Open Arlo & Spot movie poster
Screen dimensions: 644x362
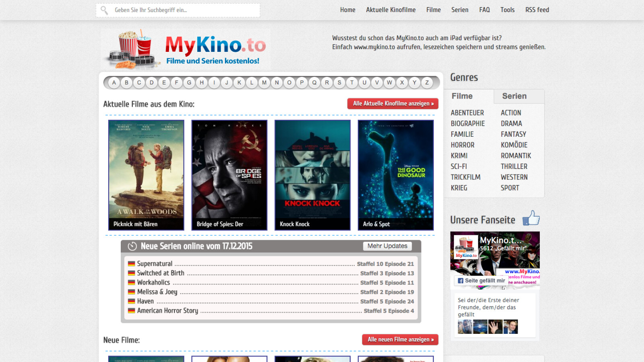point(396,175)
